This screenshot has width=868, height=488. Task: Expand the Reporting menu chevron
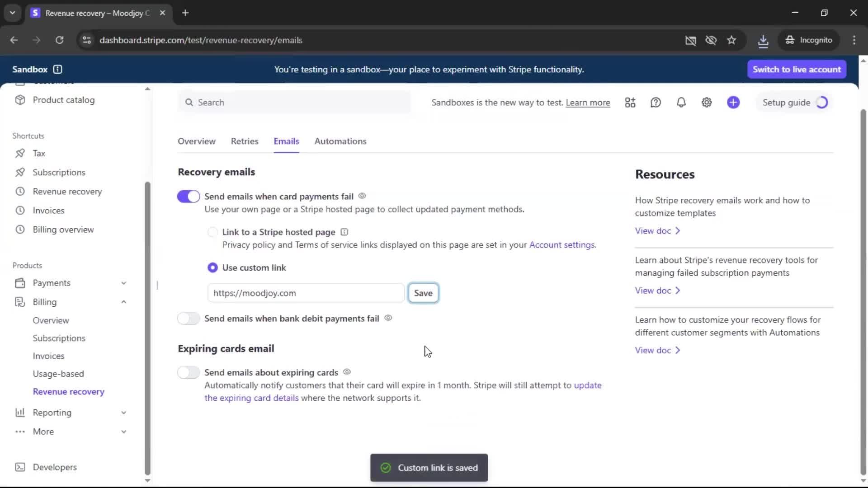pyautogui.click(x=123, y=413)
